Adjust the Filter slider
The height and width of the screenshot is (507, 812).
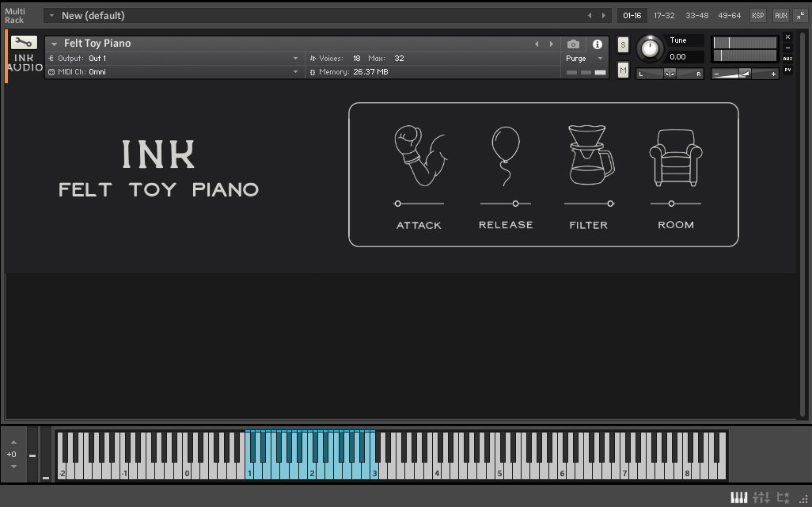[x=590, y=204]
